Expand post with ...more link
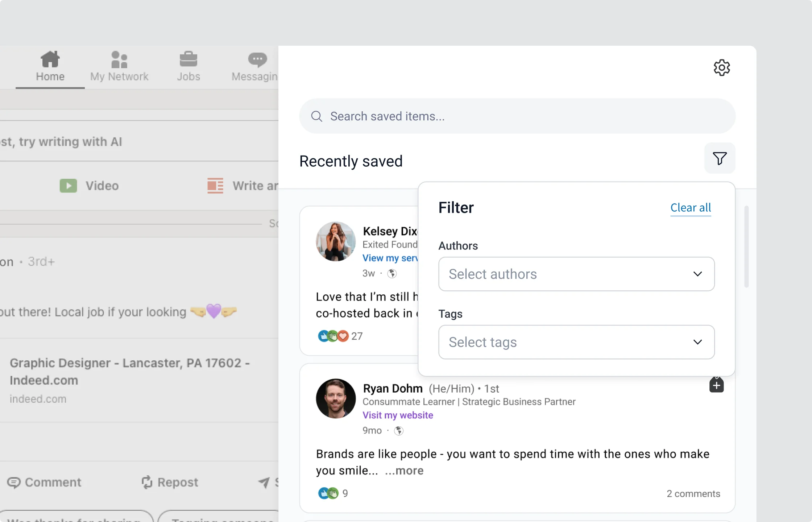812x522 pixels. pyautogui.click(x=404, y=471)
